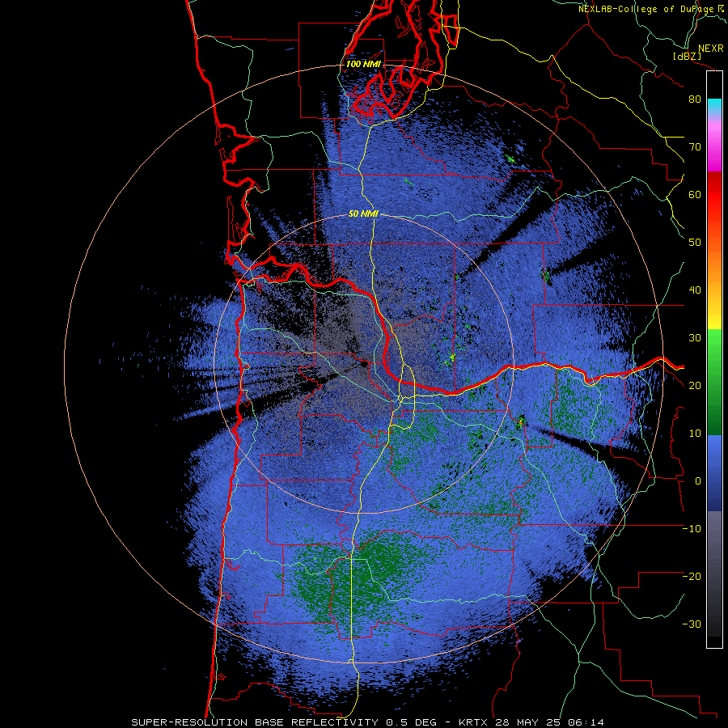This screenshot has width=728, height=728.
Task: Click the 30 value on the dBZ scale
Action: point(695,338)
